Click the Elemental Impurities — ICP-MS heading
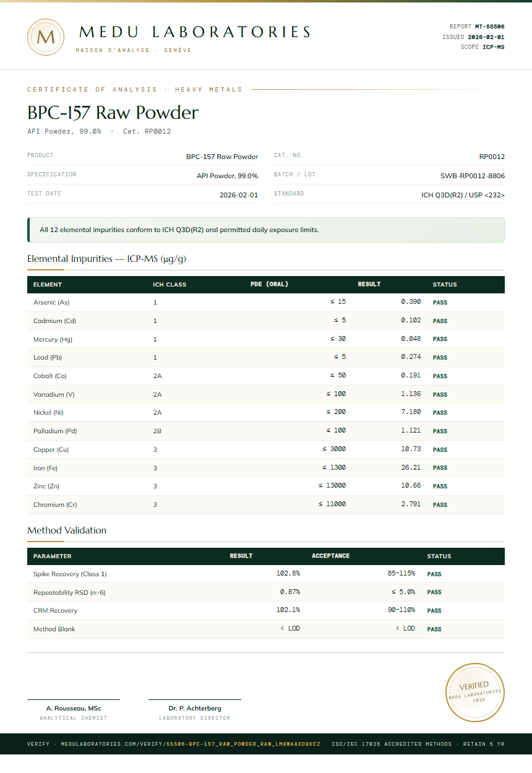Image resolution: width=532 pixels, height=773 pixels. pos(106,259)
